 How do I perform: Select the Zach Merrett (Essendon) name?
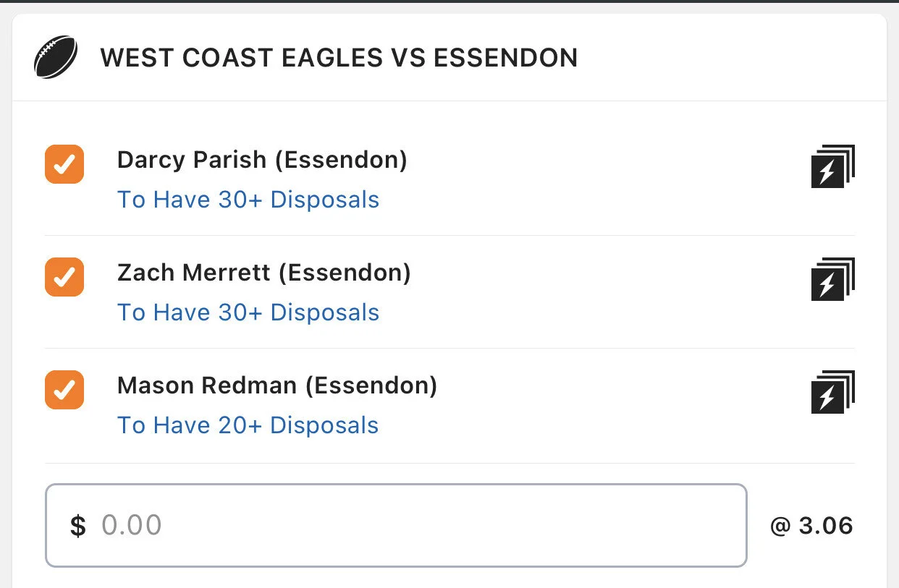pos(264,273)
